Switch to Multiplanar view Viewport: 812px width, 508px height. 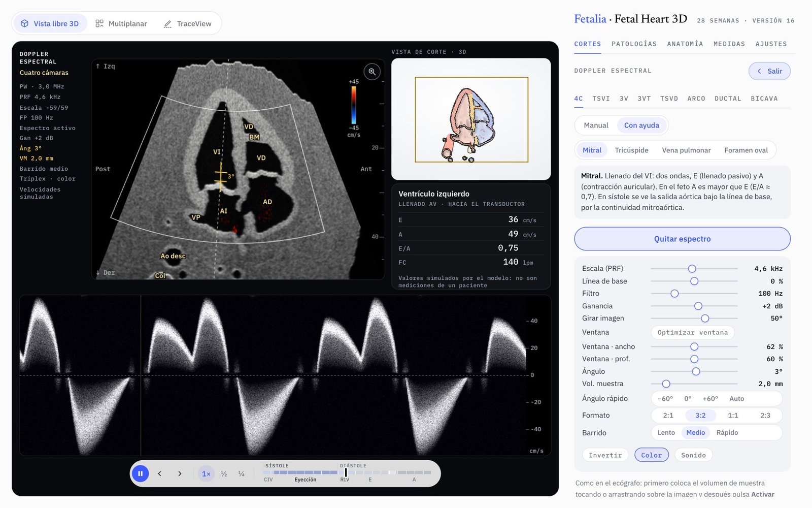[121, 23]
